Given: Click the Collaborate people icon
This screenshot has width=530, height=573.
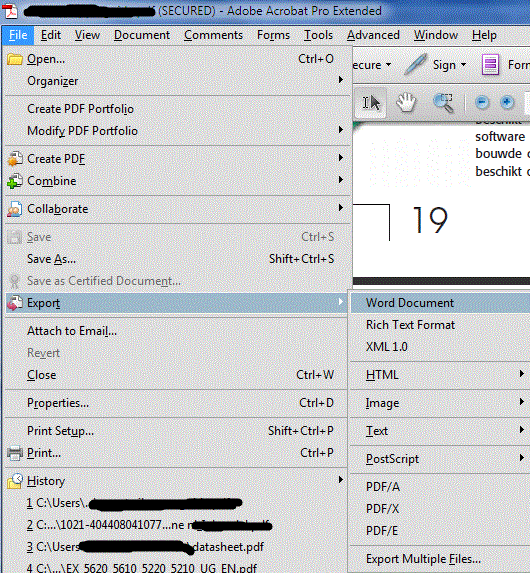Looking at the screenshot, I should coord(15,209).
